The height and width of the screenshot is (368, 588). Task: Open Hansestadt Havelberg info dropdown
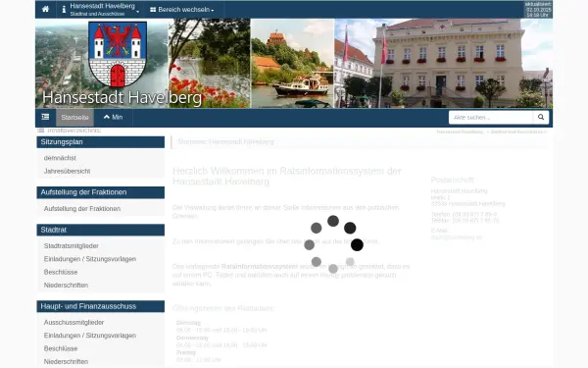(x=101, y=10)
